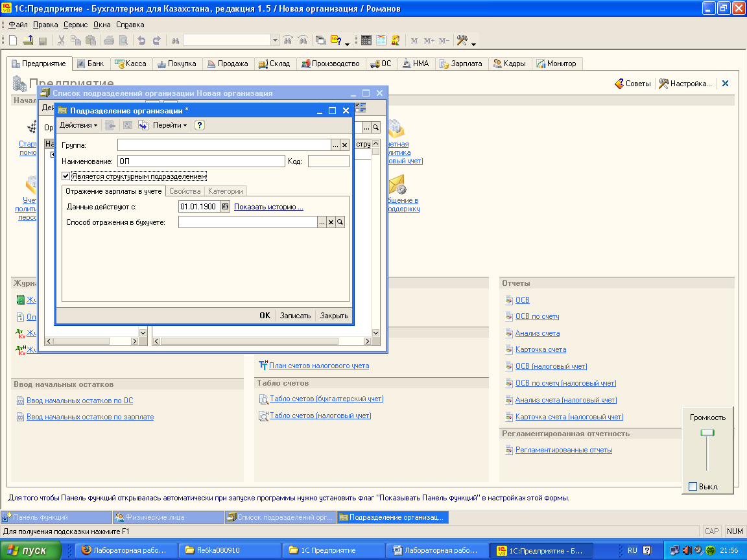Open the 1C help icon with question mark
747x560 pixels.
(x=336, y=40)
